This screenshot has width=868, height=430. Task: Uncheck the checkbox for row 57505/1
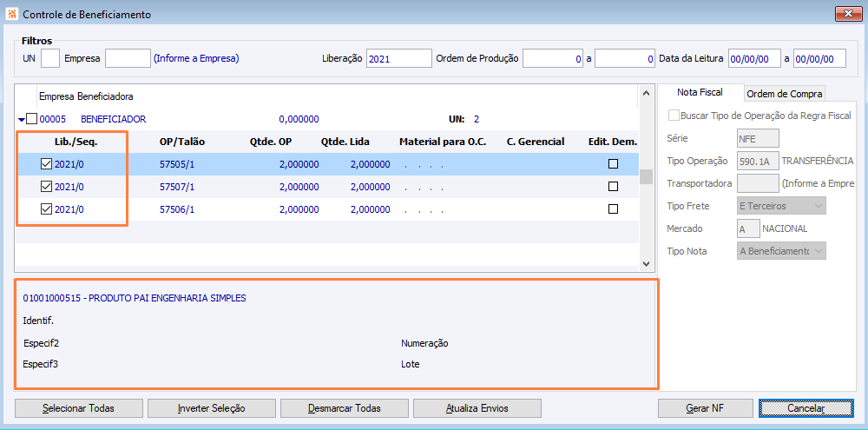[47, 164]
